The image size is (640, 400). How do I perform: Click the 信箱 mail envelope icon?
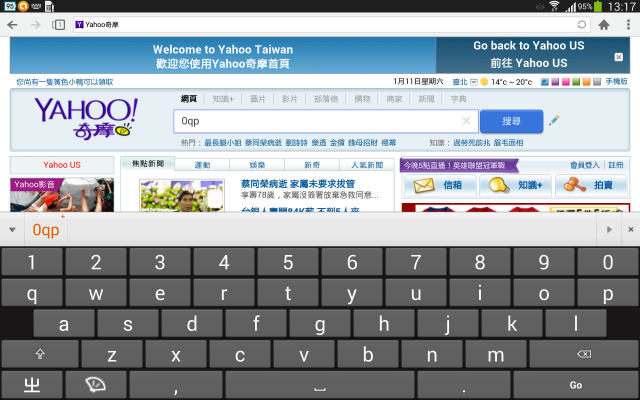pyautogui.click(x=424, y=185)
